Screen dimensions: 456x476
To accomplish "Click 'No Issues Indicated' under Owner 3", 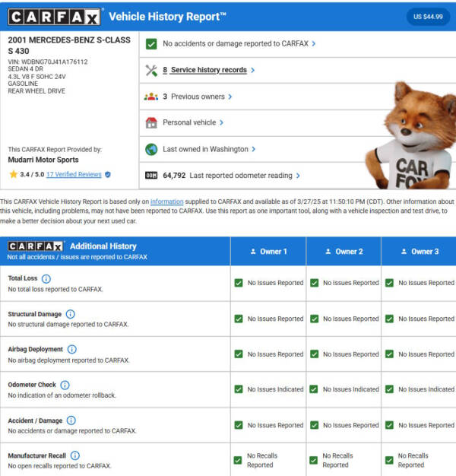I will point(426,389).
